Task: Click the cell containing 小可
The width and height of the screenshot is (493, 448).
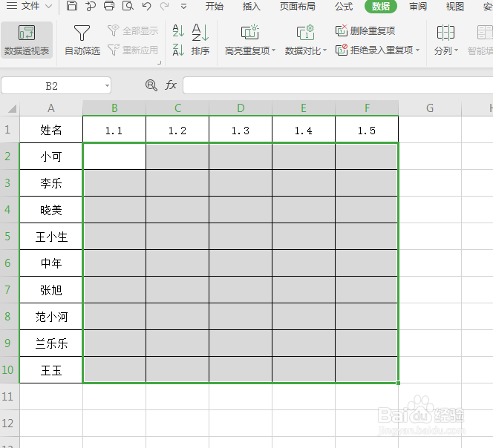Action: click(x=51, y=157)
